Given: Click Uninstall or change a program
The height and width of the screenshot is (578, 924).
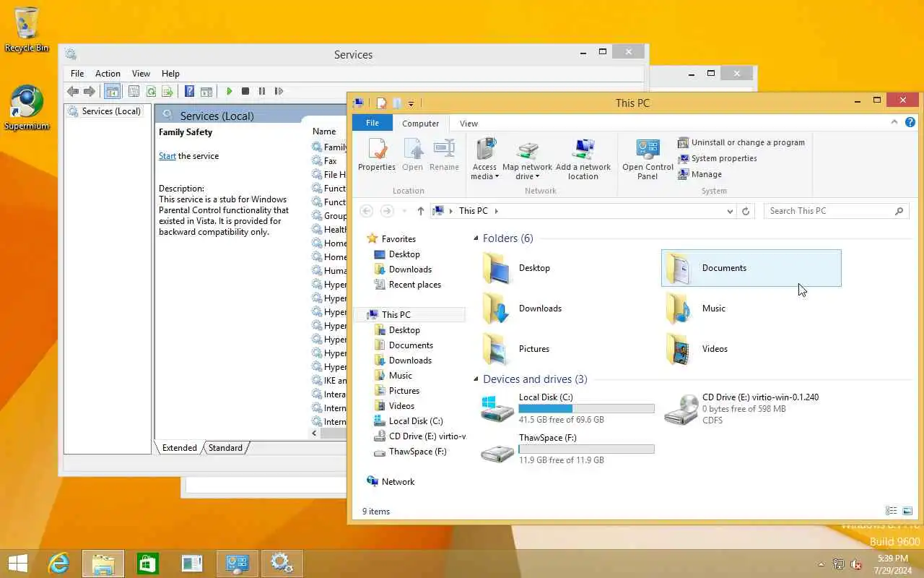Looking at the screenshot, I should pyautogui.click(x=741, y=142).
